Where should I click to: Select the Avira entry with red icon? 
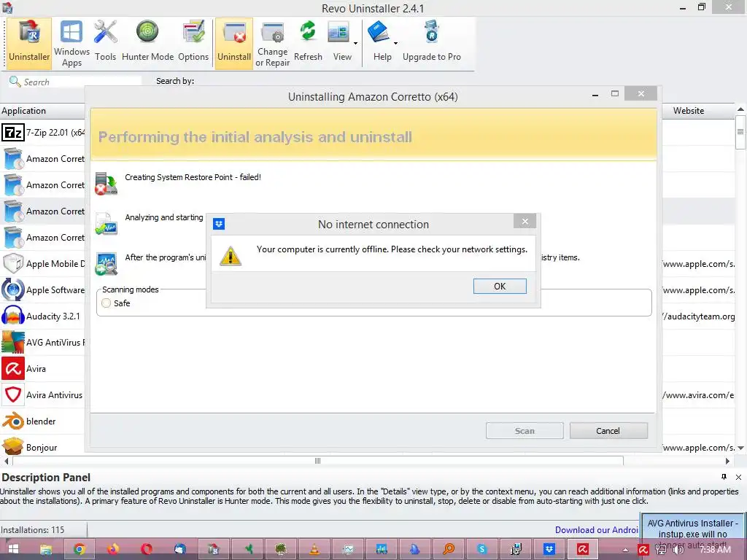(42, 368)
